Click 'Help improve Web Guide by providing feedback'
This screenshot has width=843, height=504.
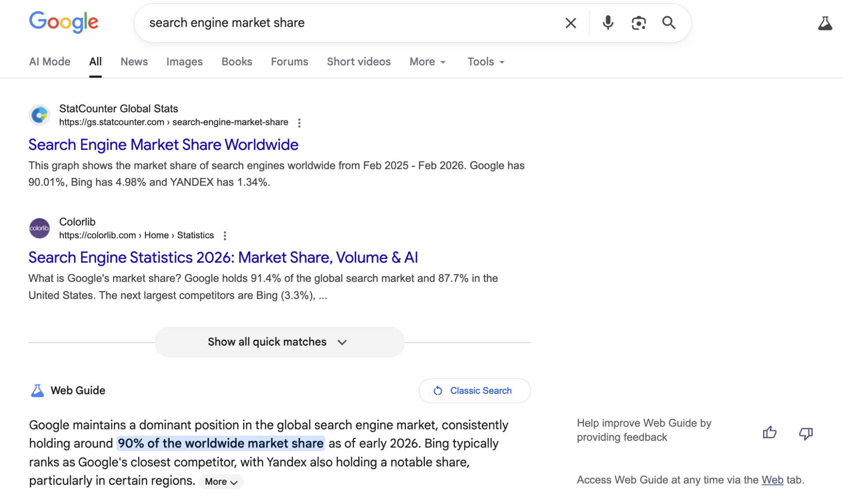pyautogui.click(x=644, y=430)
